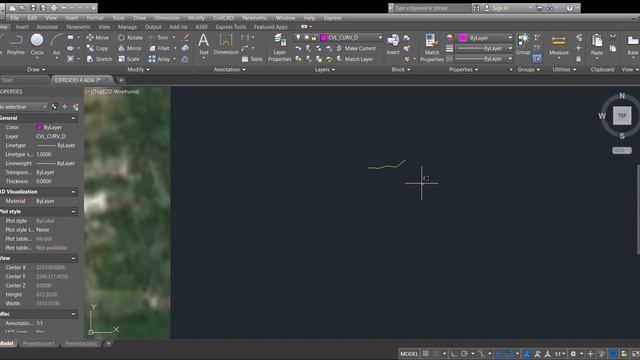The width and height of the screenshot is (640, 360).
Task: Switch to the Express Tools ribbon tab
Action: point(231,27)
